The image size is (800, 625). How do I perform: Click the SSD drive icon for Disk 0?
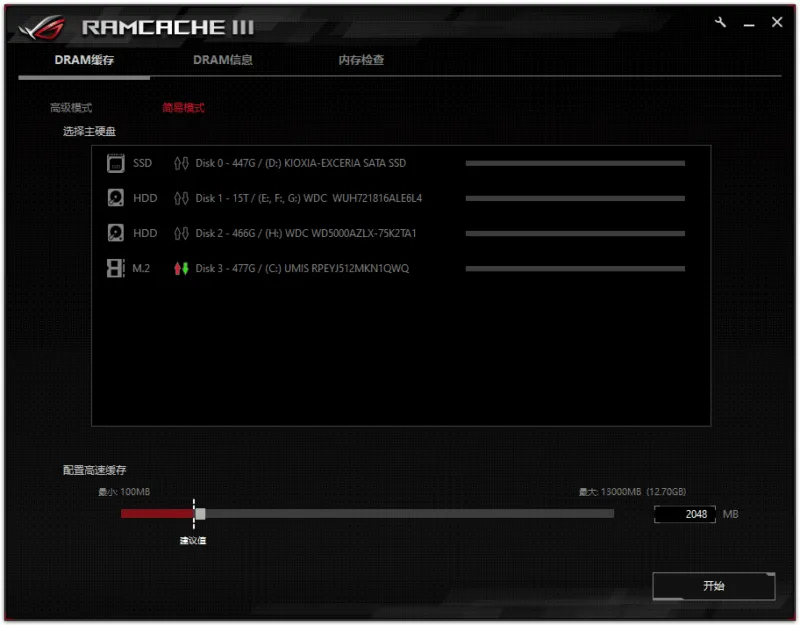coord(116,163)
